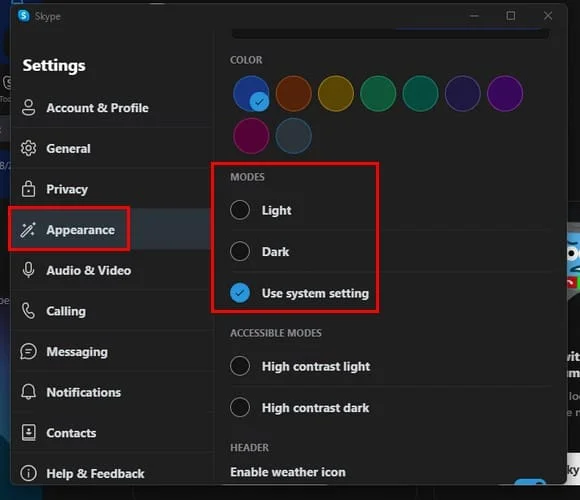Open the Notifications settings label

coord(84,392)
